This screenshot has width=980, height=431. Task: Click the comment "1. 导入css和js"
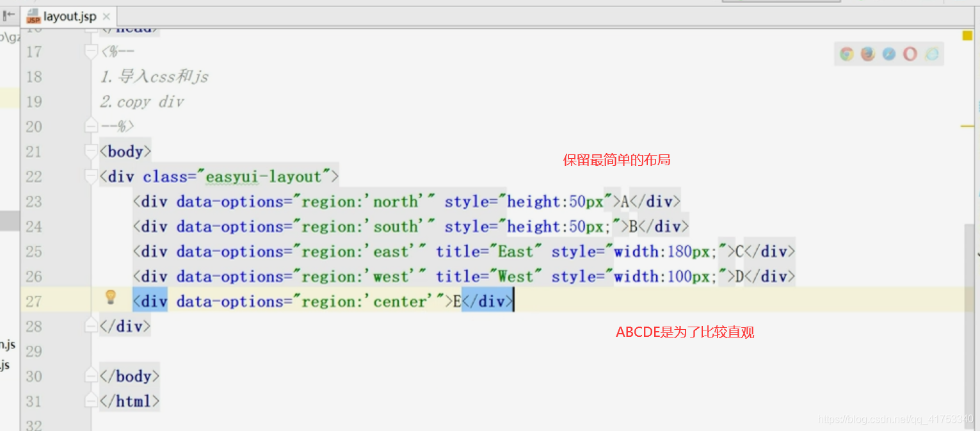154,77
